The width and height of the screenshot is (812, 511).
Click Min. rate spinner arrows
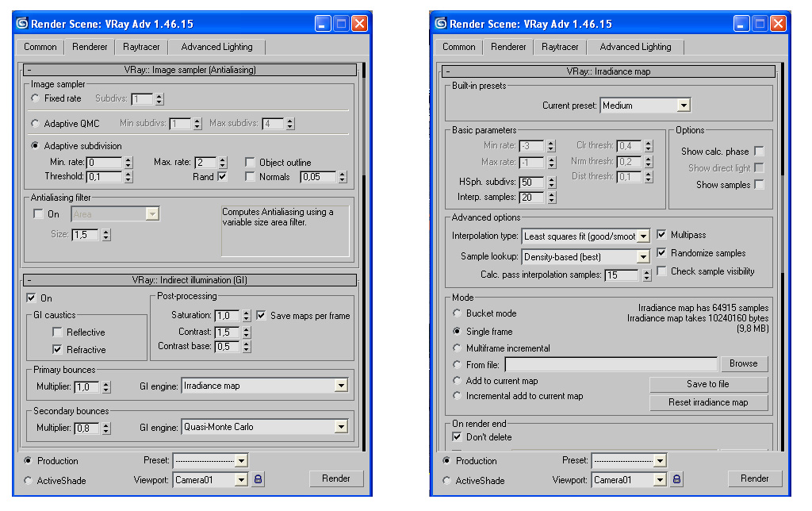pos(128,162)
